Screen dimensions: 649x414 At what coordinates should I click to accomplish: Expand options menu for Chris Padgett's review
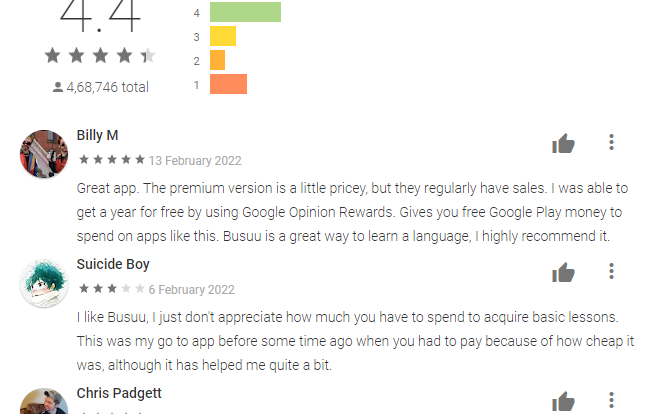click(x=611, y=400)
